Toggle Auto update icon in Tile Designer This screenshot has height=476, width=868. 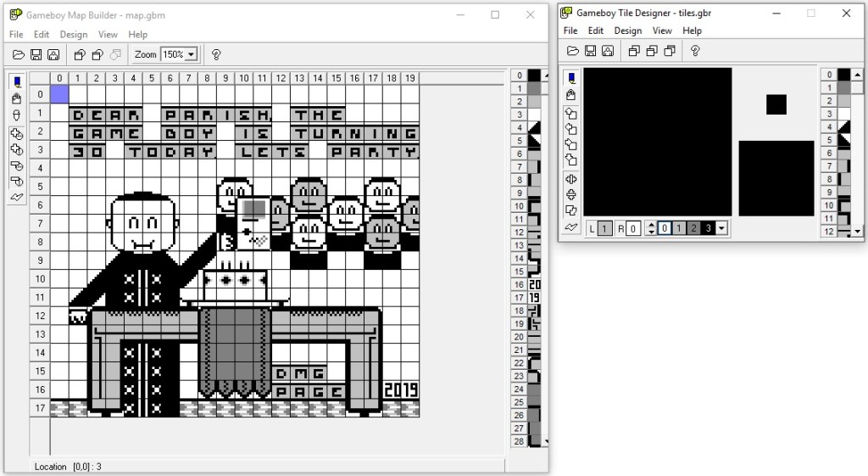click(571, 227)
